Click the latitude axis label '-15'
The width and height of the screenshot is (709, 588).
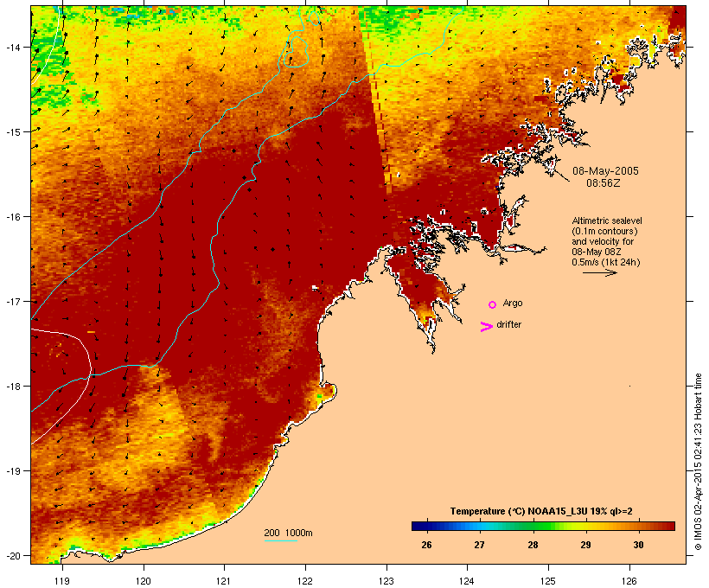pos(13,131)
